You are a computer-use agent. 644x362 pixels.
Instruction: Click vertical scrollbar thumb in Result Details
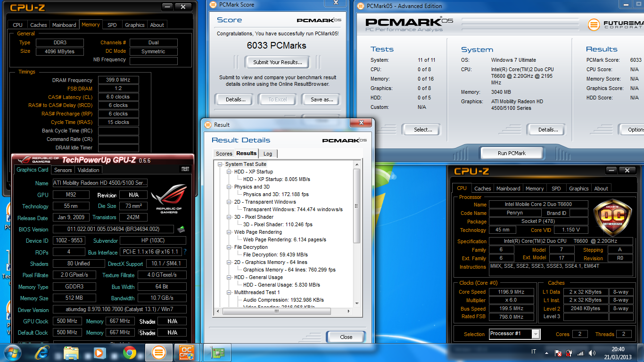[x=357, y=205]
